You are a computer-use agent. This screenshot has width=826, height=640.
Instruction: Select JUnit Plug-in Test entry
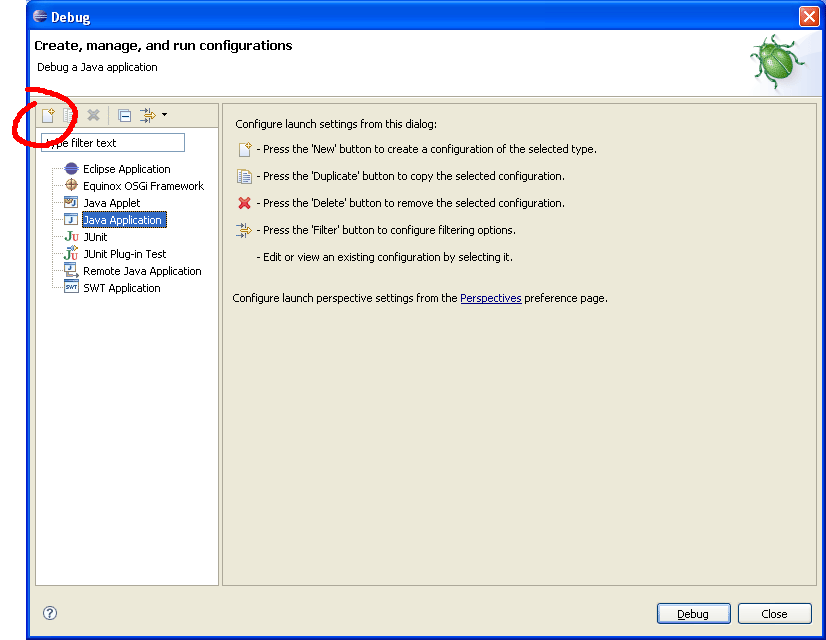[124, 254]
